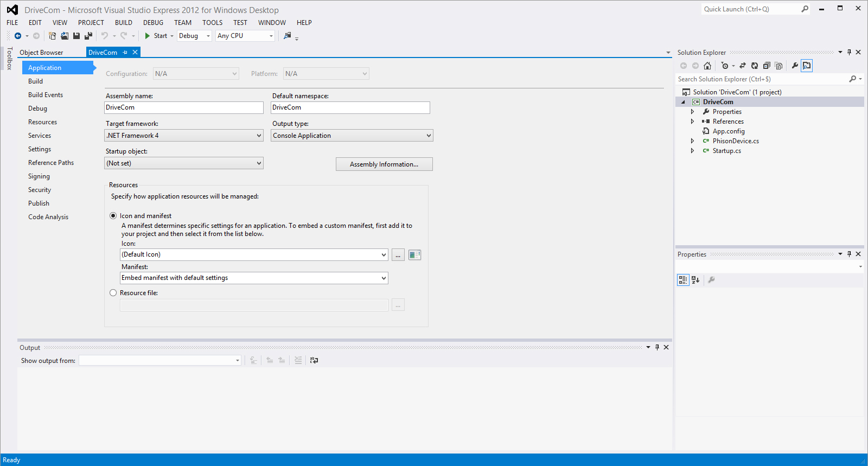This screenshot has width=868, height=466.
Task: Open the DEBUG menu
Action: [153, 23]
